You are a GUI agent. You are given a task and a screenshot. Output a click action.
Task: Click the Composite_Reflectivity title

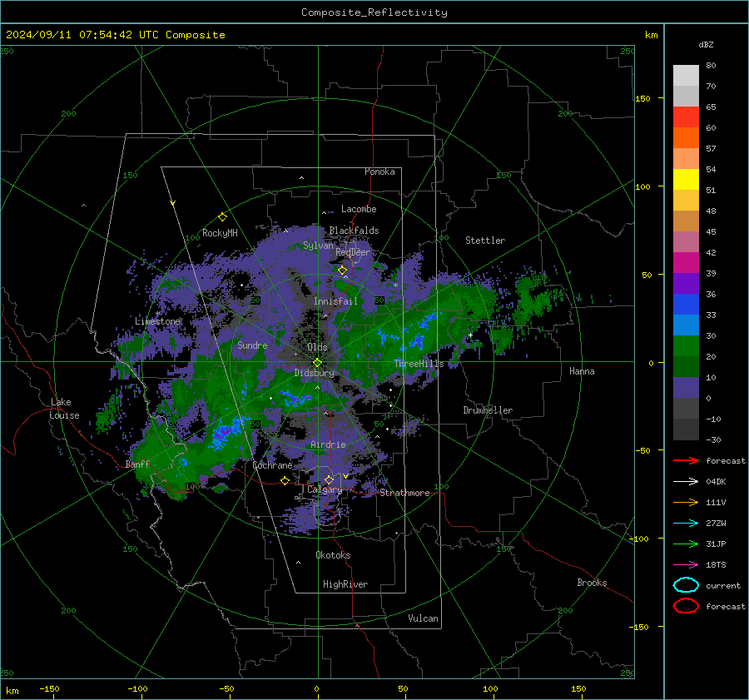pos(374,12)
